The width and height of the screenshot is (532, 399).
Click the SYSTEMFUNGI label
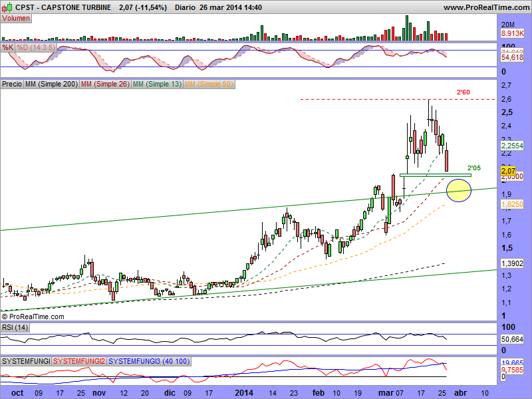coord(26,360)
